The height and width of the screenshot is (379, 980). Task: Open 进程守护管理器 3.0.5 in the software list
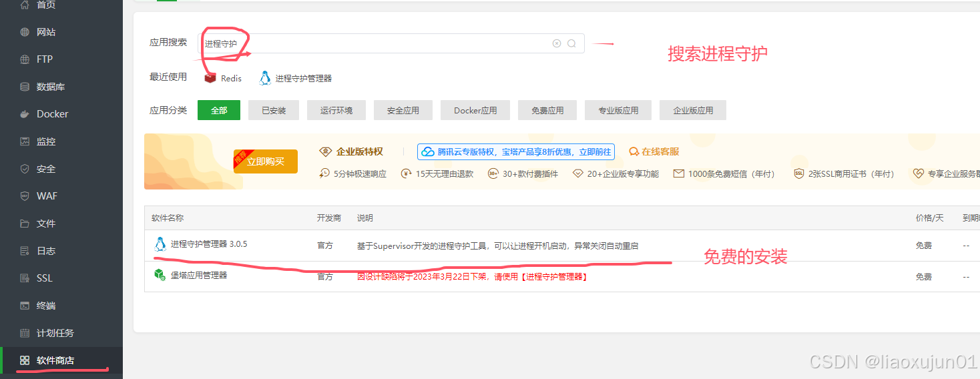pos(208,244)
